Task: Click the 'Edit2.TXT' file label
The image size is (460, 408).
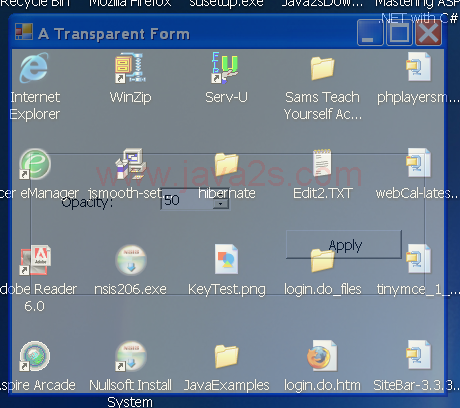Action: [322, 193]
